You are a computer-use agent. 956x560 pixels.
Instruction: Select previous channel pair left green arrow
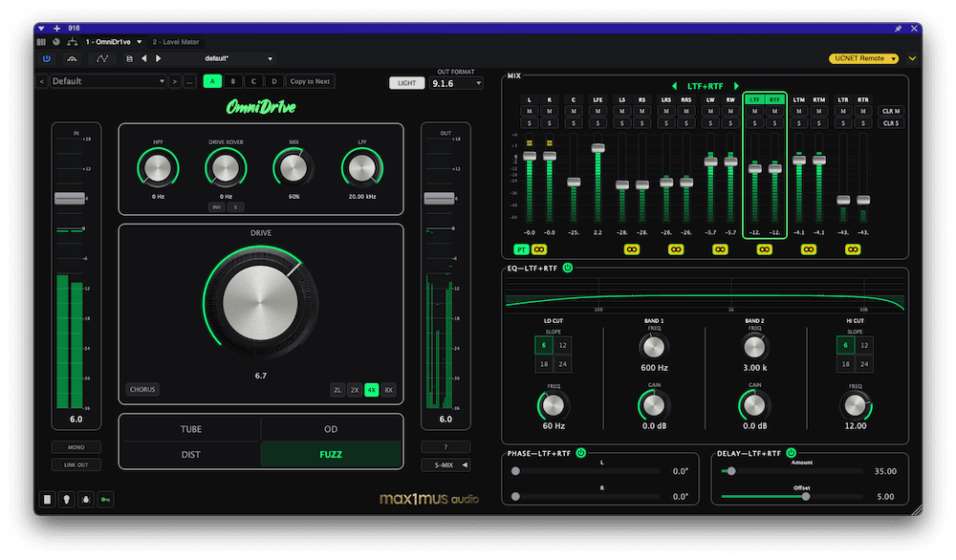[674, 86]
